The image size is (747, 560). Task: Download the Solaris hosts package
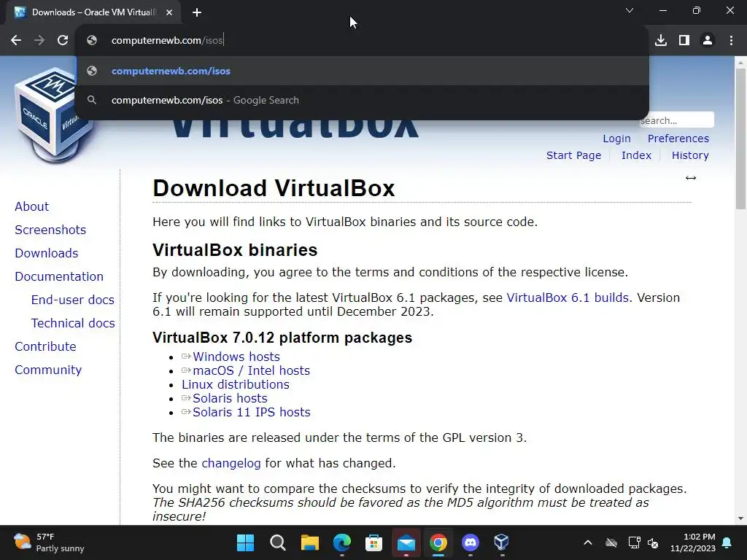point(230,398)
